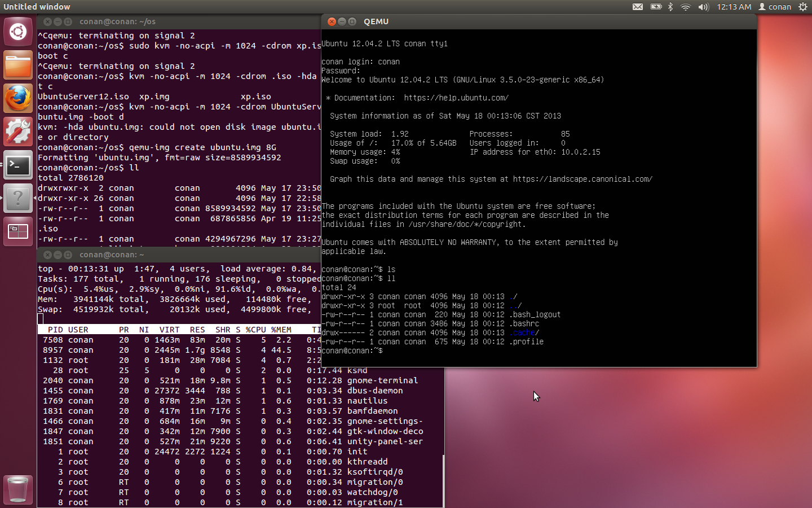Screen dimensions: 812x508
Task: Open the sound volume indicator
Action: click(703, 7)
